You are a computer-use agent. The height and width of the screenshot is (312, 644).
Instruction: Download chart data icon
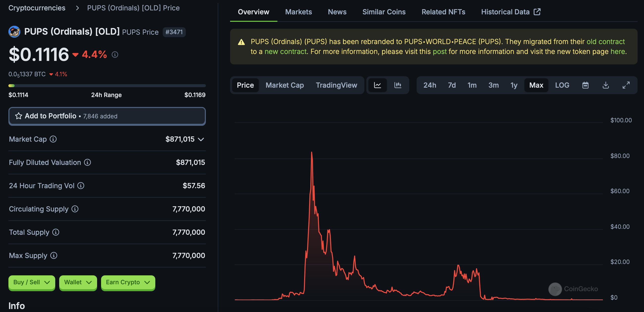(x=606, y=85)
